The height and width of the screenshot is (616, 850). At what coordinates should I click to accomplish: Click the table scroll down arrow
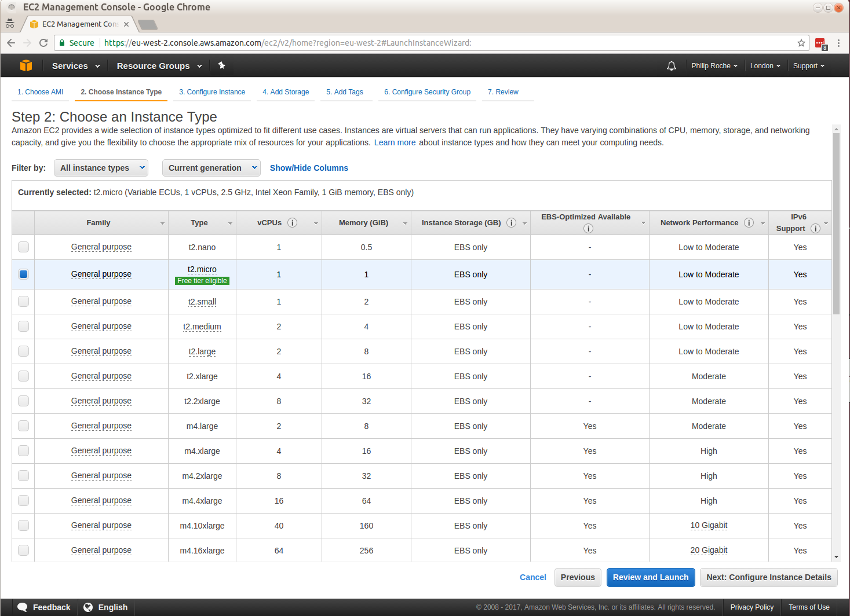(x=836, y=557)
